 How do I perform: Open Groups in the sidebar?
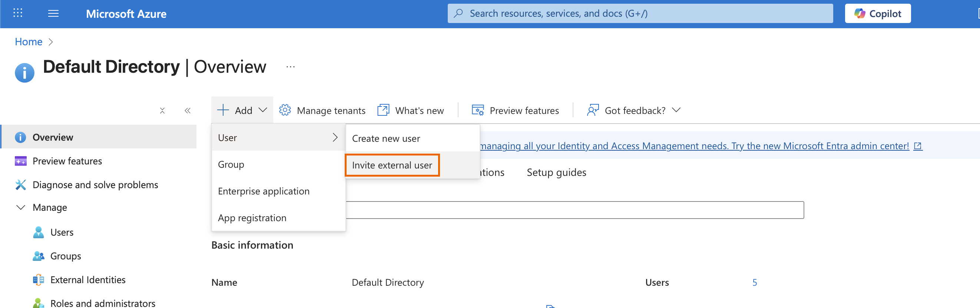66,256
